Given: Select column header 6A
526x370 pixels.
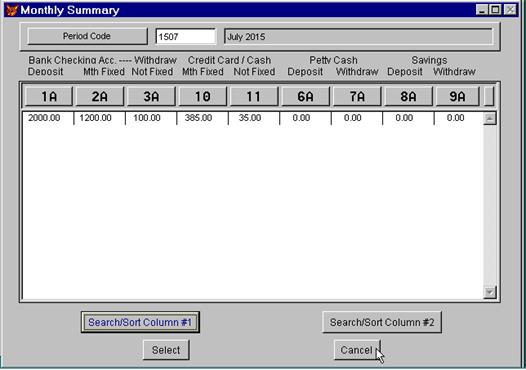Looking at the screenshot, I should (x=306, y=97).
